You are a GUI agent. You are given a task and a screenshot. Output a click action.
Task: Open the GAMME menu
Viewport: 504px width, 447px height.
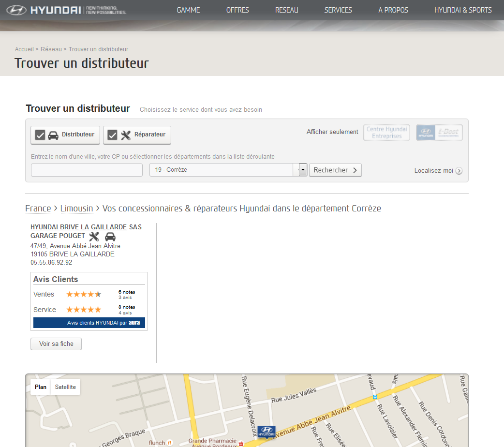pos(188,10)
